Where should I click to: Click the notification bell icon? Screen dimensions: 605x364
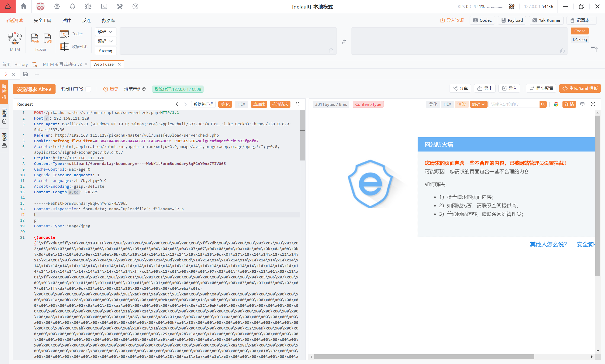(x=72, y=6)
